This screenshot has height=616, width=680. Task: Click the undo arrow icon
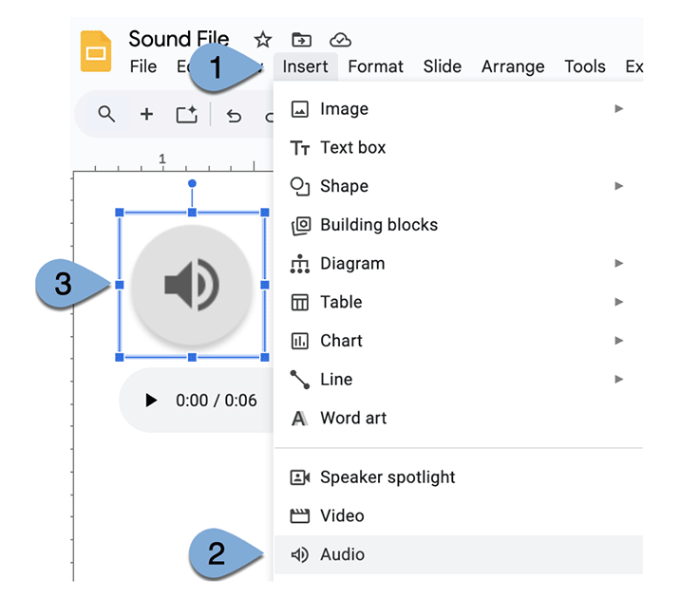[234, 116]
